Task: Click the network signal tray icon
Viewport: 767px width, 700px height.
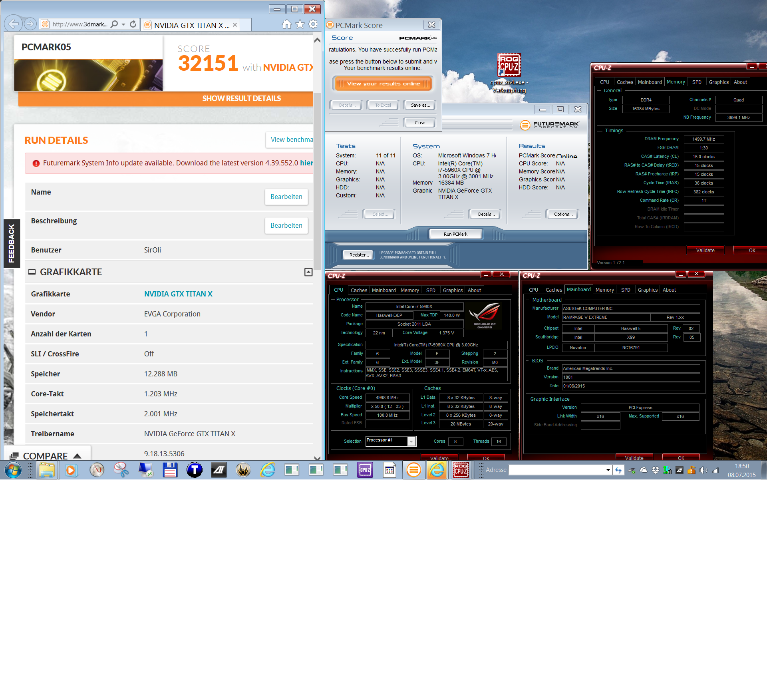Action: tap(715, 470)
